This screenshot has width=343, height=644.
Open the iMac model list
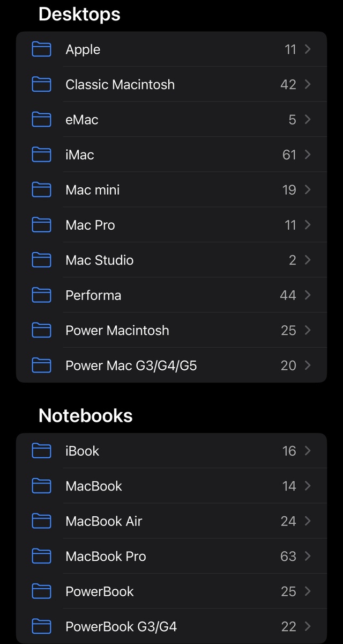point(171,155)
